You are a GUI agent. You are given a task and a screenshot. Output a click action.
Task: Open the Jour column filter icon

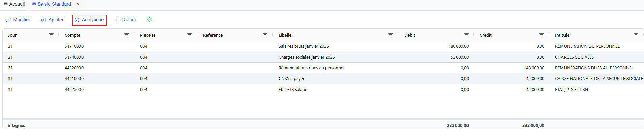click(x=51, y=35)
